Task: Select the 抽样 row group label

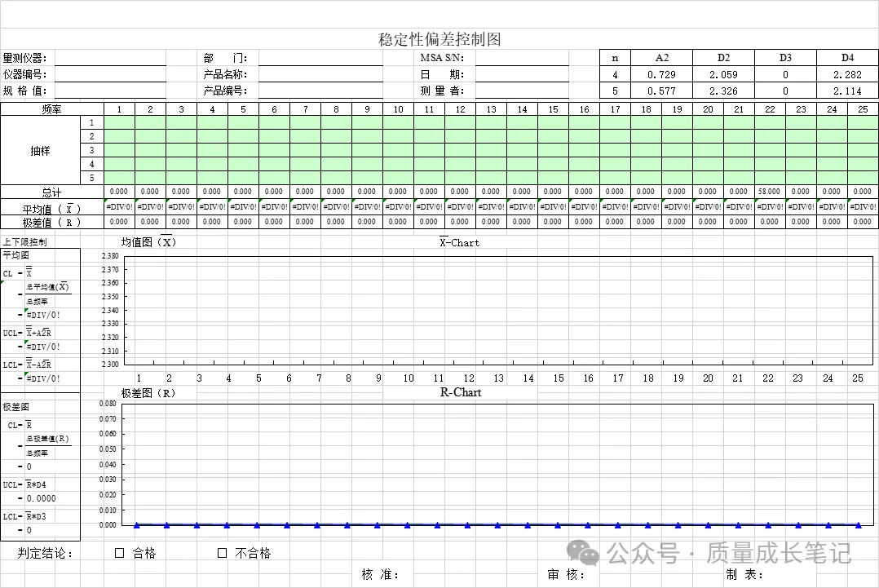Action: tap(41, 151)
